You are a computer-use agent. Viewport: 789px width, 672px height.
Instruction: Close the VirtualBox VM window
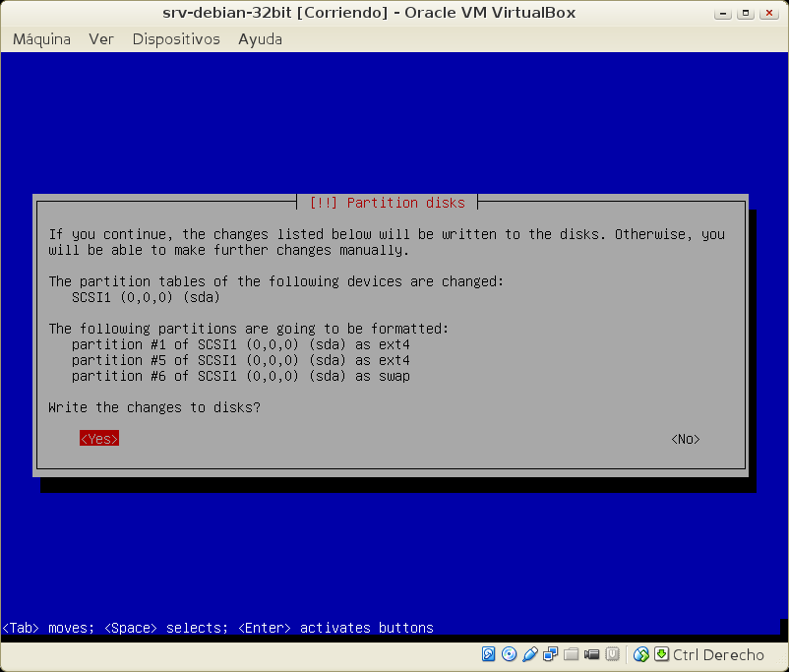pos(769,13)
